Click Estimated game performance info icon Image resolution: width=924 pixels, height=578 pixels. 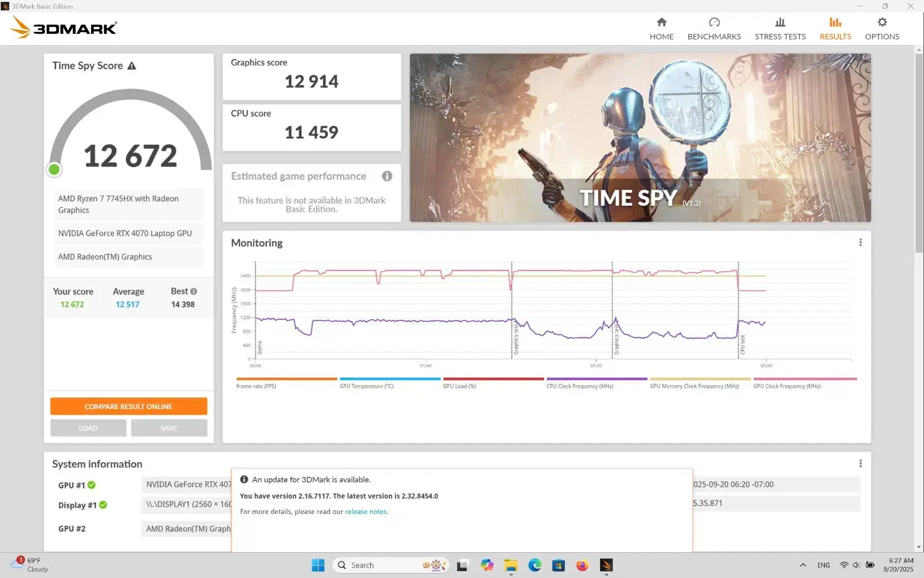pyautogui.click(x=387, y=176)
